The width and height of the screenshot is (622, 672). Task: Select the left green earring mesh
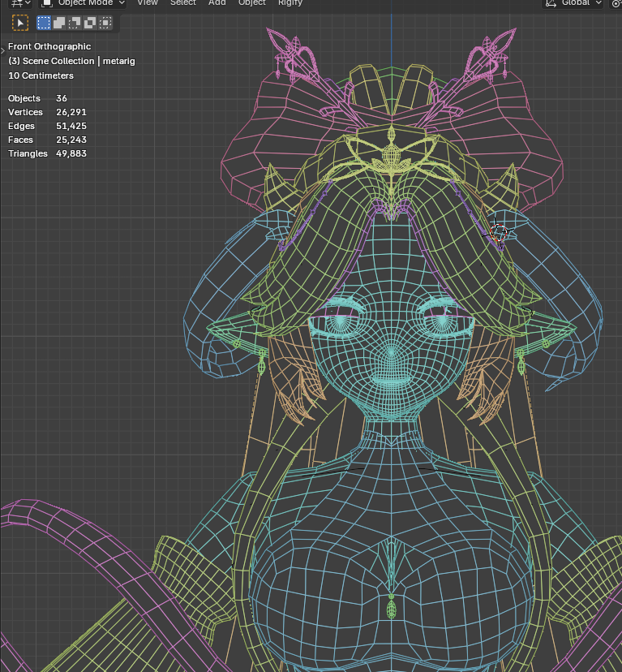[x=262, y=362]
